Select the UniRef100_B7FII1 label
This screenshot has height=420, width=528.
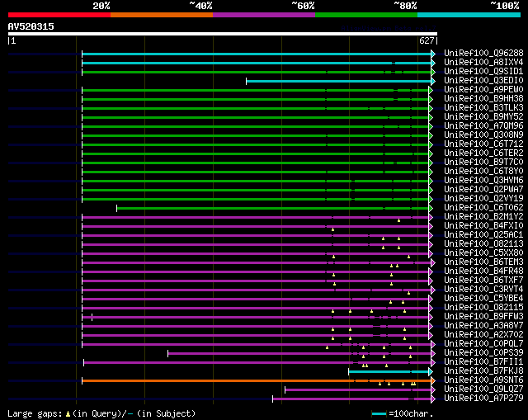pos(483,362)
